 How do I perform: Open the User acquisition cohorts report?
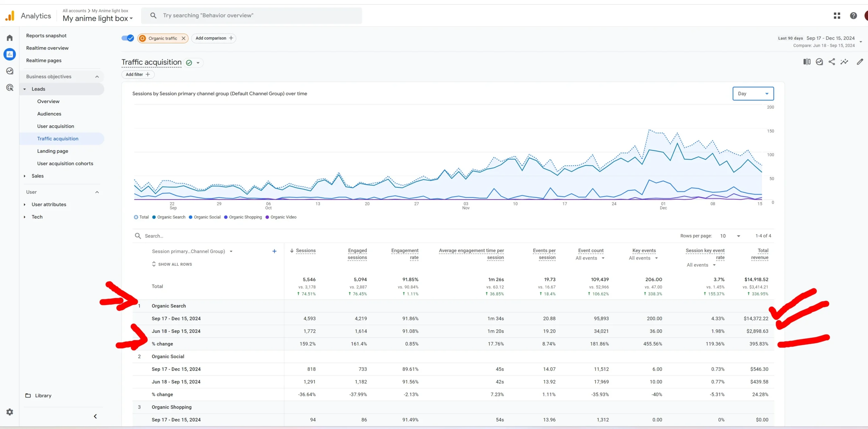tap(65, 163)
